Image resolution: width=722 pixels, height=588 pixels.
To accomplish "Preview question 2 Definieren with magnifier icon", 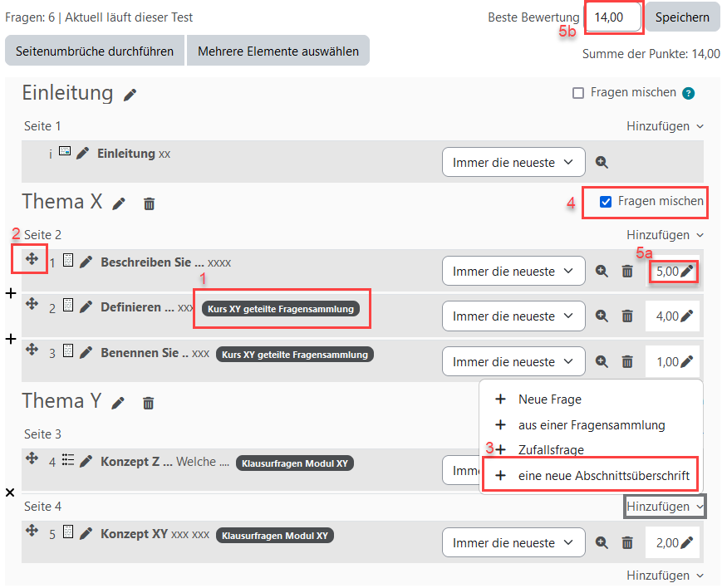I will (x=602, y=316).
